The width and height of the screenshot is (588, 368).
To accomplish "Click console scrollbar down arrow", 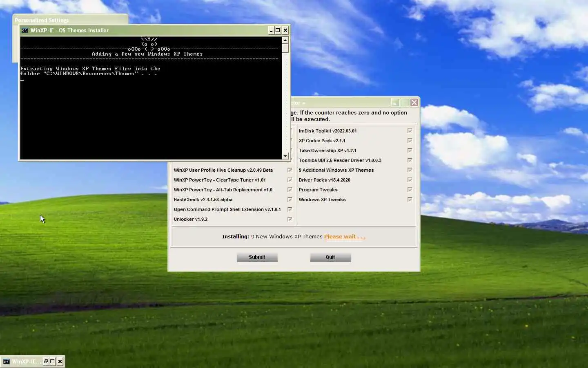I will (x=285, y=156).
